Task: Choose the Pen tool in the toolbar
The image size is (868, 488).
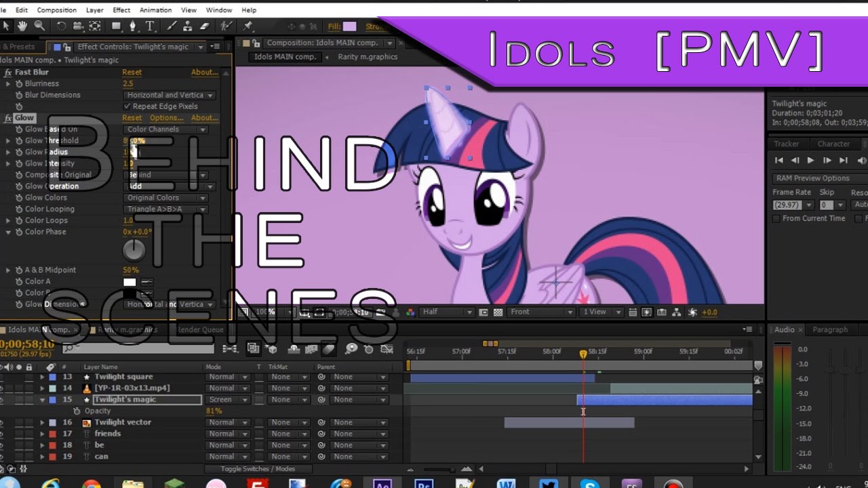Action: tap(132, 26)
